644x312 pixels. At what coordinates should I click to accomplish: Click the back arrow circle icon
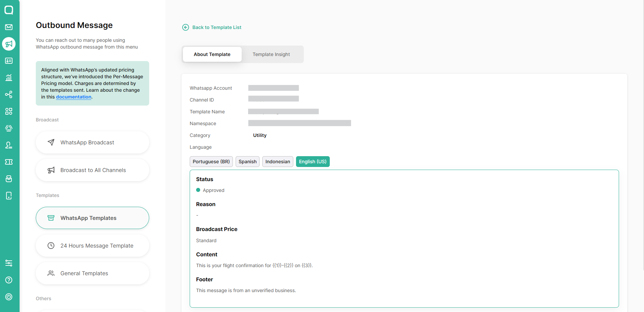click(186, 27)
